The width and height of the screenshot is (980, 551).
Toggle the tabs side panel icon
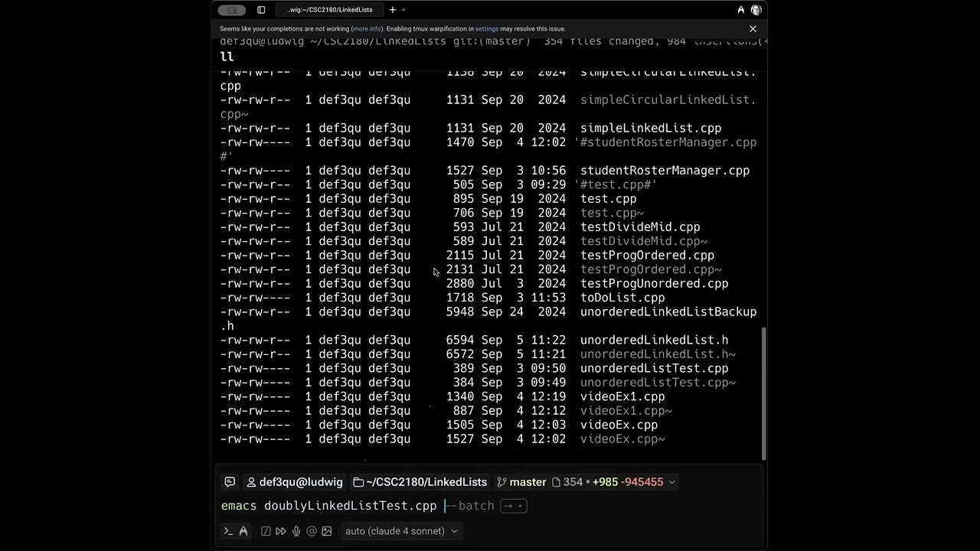(x=261, y=10)
